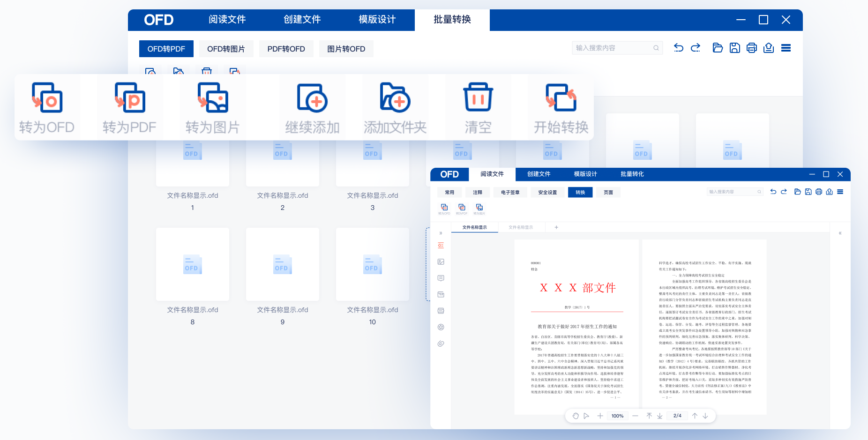Open the comments panel icon in the reader sidebar
Screen dimensions: 868x440
pyautogui.click(x=441, y=278)
